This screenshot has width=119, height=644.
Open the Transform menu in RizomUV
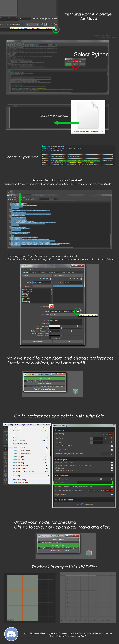[x=46, y=425]
